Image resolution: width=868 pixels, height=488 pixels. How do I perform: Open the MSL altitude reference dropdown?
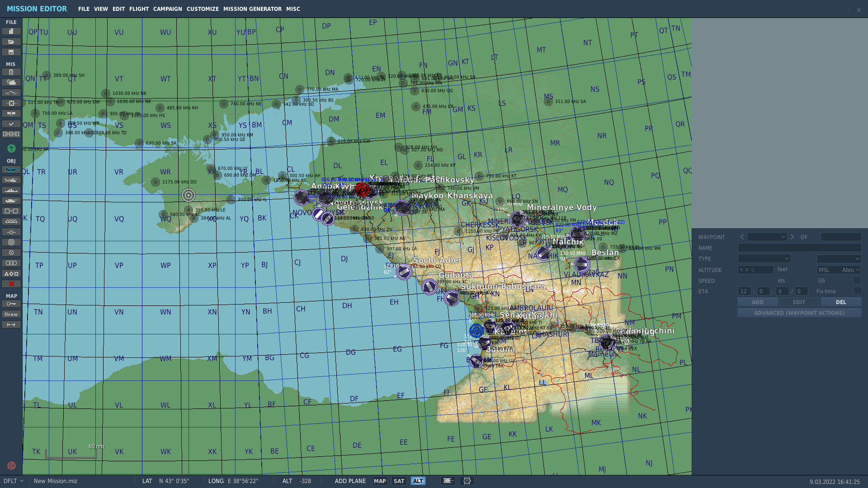[x=839, y=270]
